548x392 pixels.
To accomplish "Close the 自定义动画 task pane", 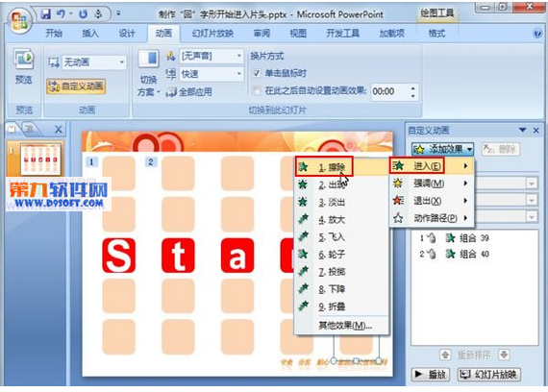I will [x=536, y=131].
